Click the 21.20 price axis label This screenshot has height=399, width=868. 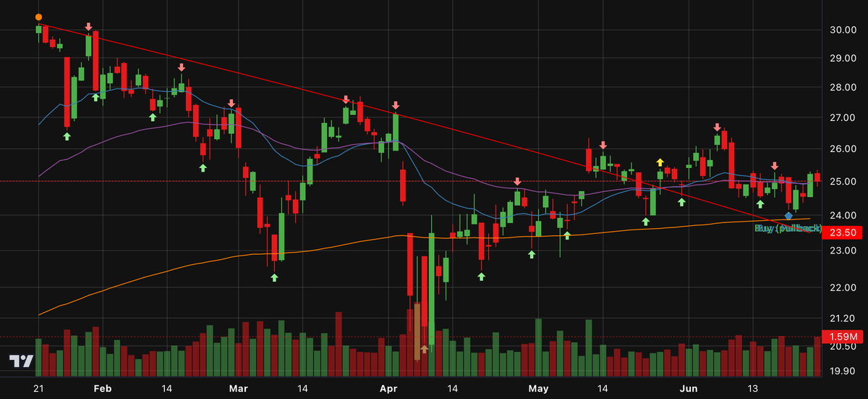click(x=843, y=319)
